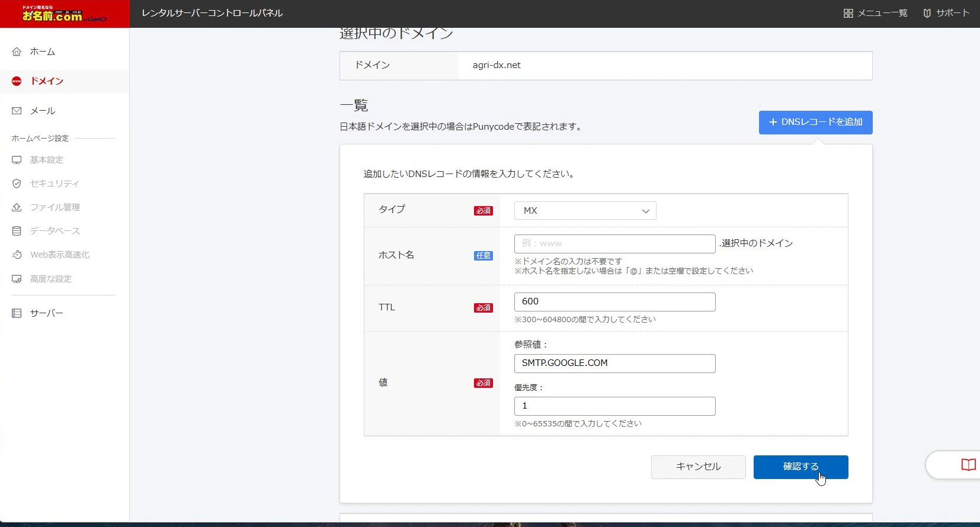
Task: Click the 優先度: label
Action: pos(529,388)
